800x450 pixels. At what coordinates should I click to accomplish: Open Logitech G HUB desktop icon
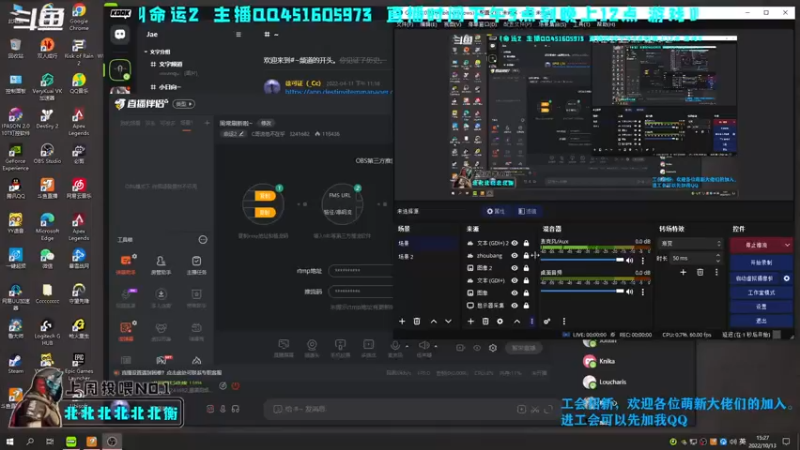click(47, 332)
